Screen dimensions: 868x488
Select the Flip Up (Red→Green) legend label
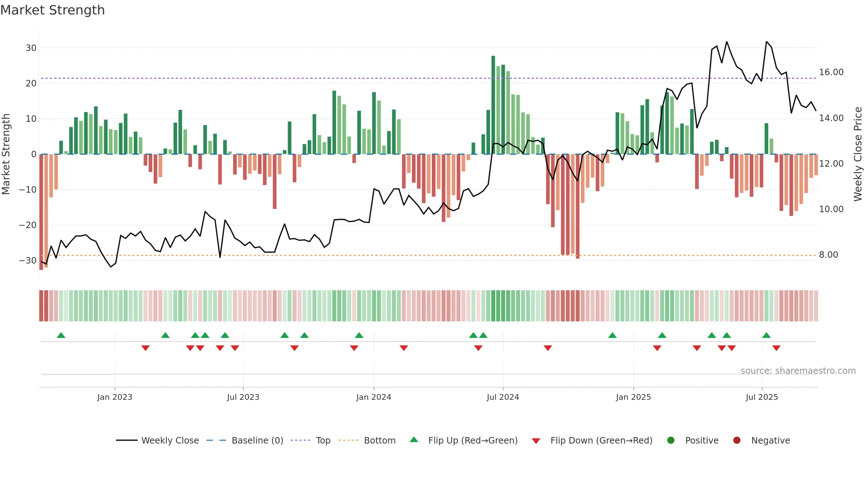(x=473, y=440)
